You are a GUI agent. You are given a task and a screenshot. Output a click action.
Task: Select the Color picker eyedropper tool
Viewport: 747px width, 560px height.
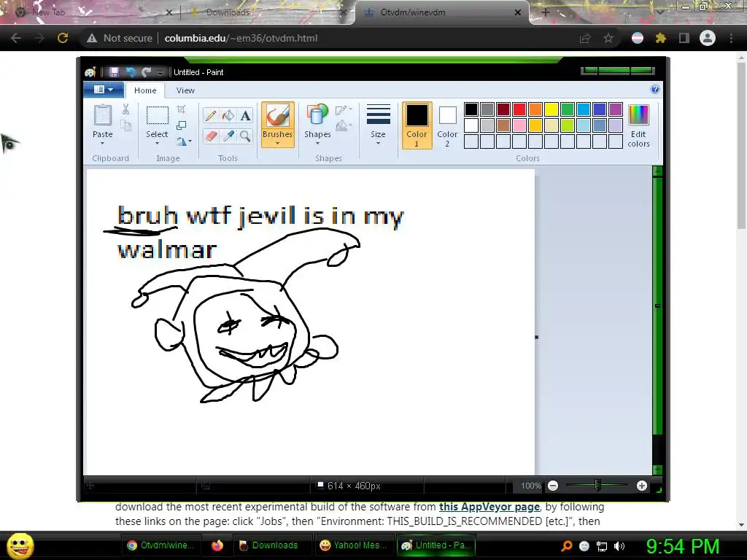228,136
